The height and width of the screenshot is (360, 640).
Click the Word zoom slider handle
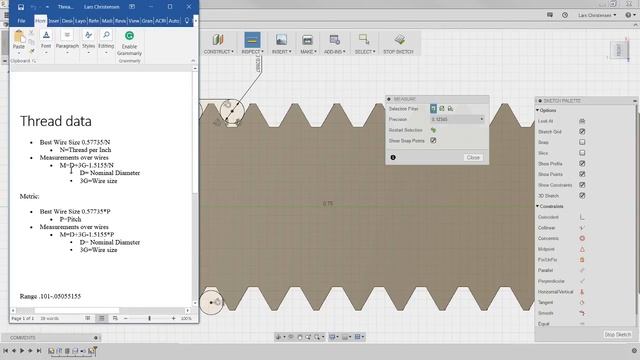[149, 318]
